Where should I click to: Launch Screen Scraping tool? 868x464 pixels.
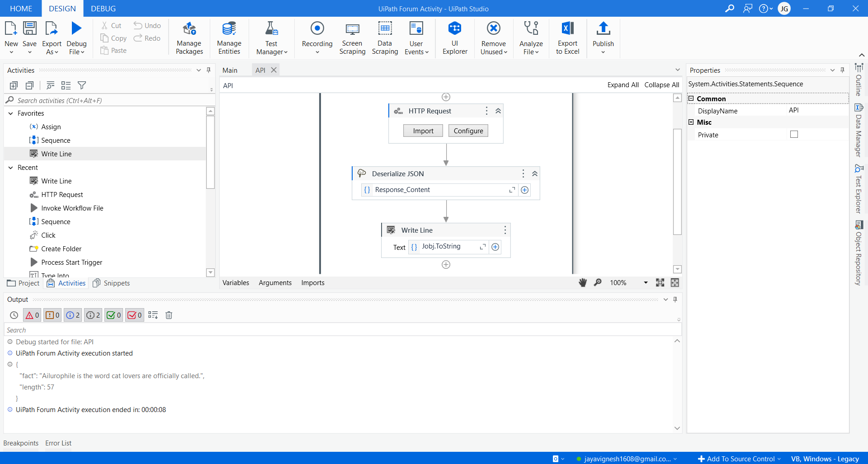click(352, 38)
